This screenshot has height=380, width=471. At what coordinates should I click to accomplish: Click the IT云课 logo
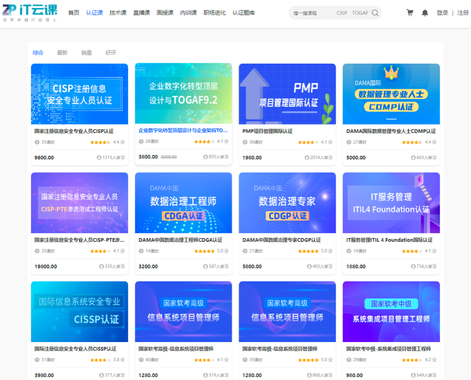pyautogui.click(x=30, y=13)
